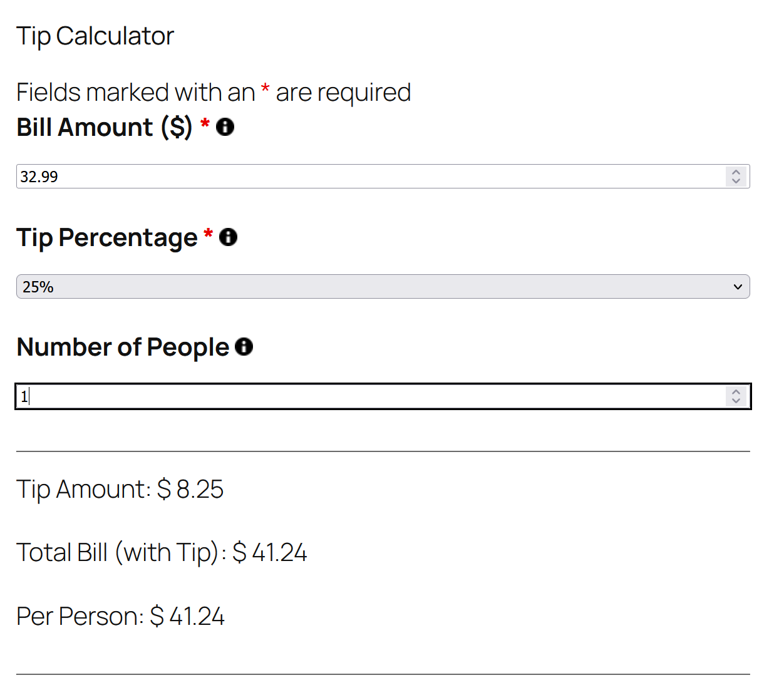Click the Tip Percentage label text
This screenshot has width=784, height=690.
(106, 238)
